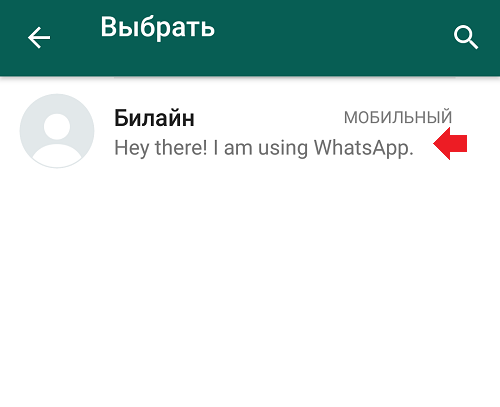Open contact search with the magnifier icon
The image size is (500, 407).
point(466,37)
